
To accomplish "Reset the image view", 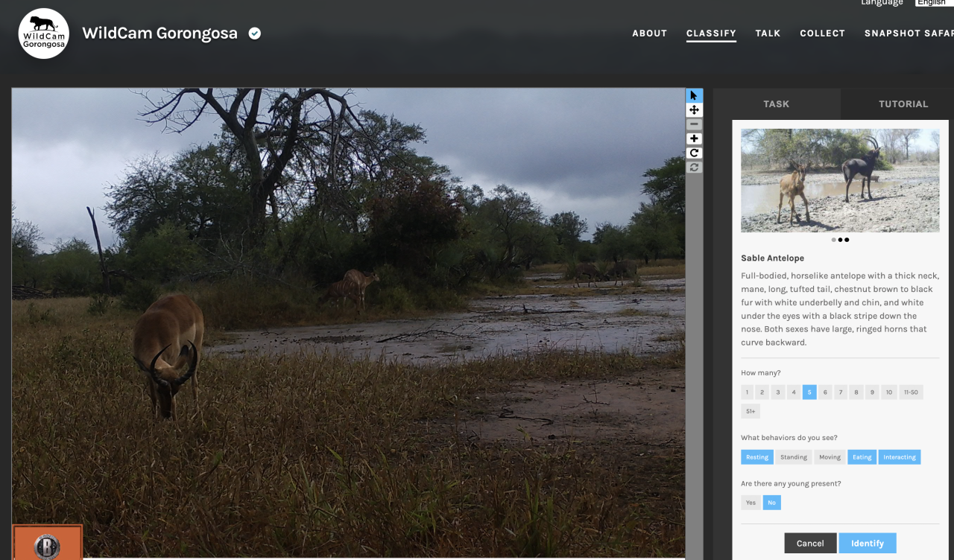I will pos(694,167).
